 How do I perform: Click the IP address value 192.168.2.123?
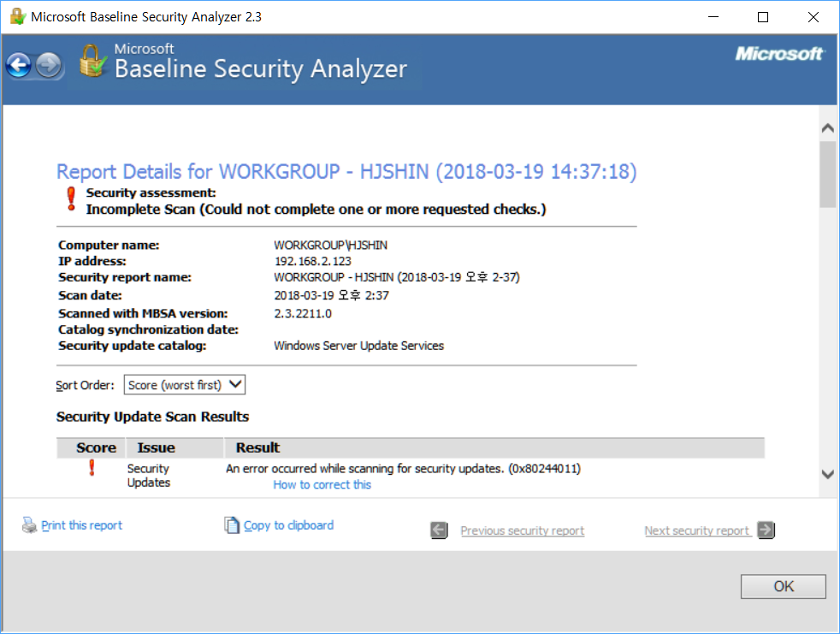coord(313,261)
